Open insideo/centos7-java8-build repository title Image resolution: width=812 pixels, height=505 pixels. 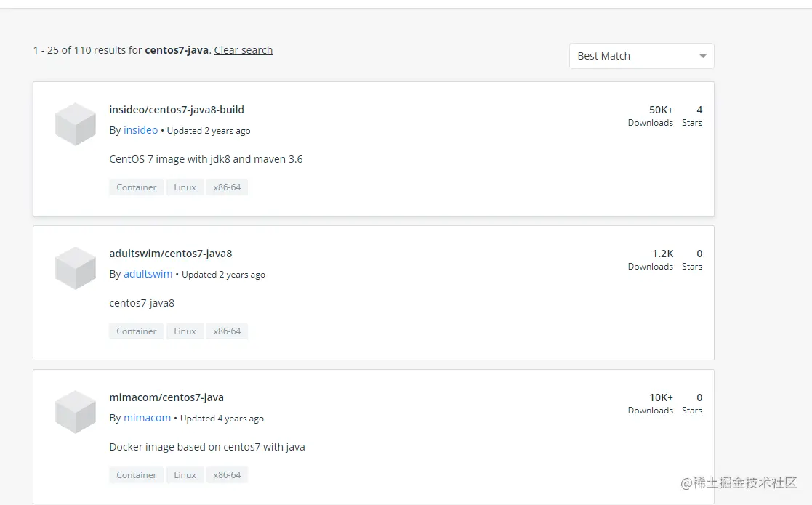tap(177, 110)
